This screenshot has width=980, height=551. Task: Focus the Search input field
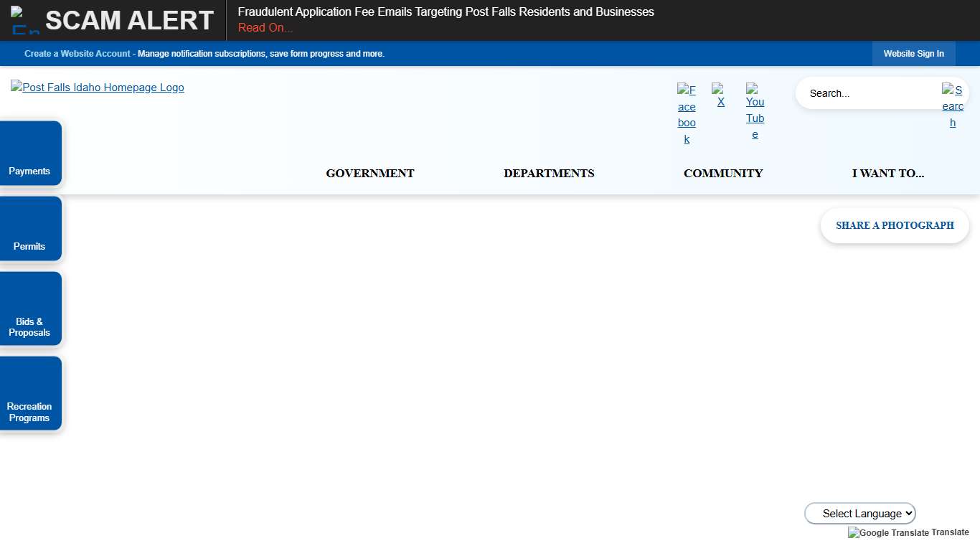(x=868, y=93)
